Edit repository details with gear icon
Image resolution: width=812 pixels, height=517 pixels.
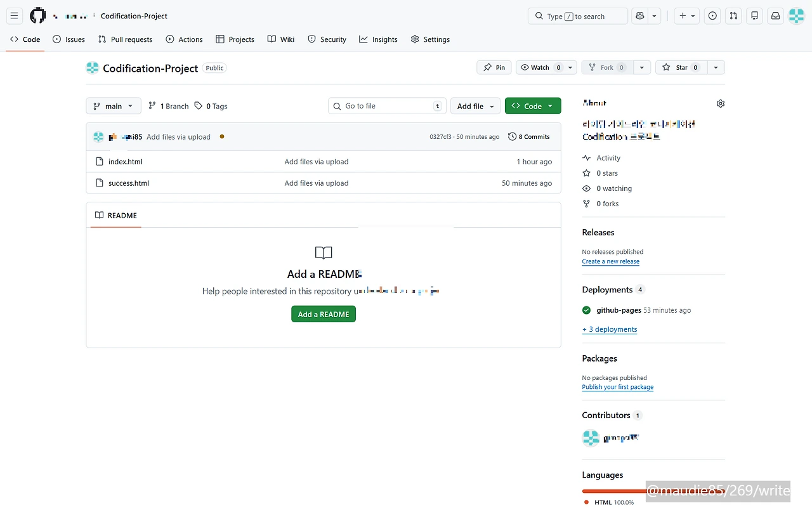(x=720, y=103)
